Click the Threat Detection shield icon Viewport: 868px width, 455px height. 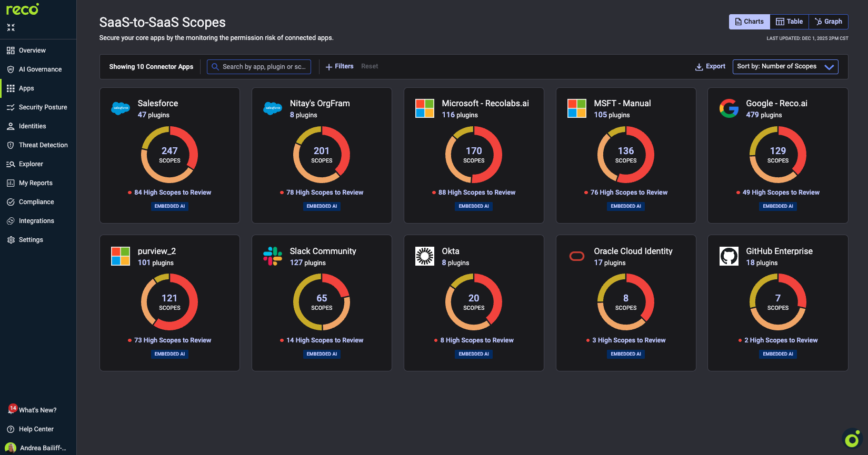pos(11,145)
